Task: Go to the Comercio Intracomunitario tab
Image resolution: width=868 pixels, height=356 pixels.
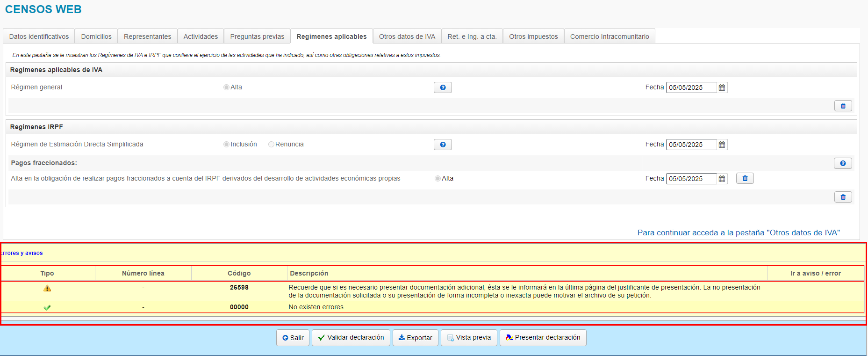Action: point(609,36)
